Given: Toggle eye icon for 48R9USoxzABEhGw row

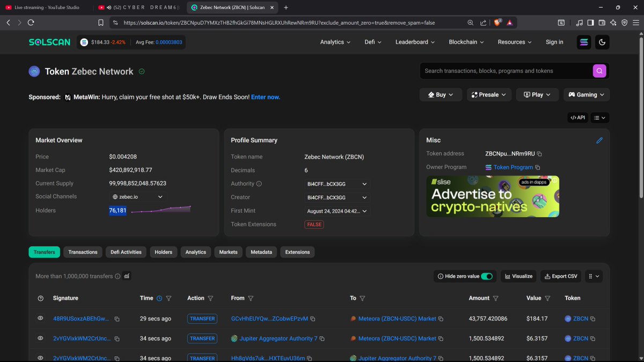Looking at the screenshot, I should coord(40,319).
